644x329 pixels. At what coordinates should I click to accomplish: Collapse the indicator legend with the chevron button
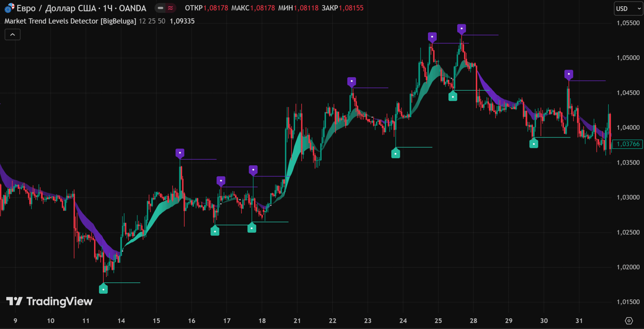coord(13,35)
